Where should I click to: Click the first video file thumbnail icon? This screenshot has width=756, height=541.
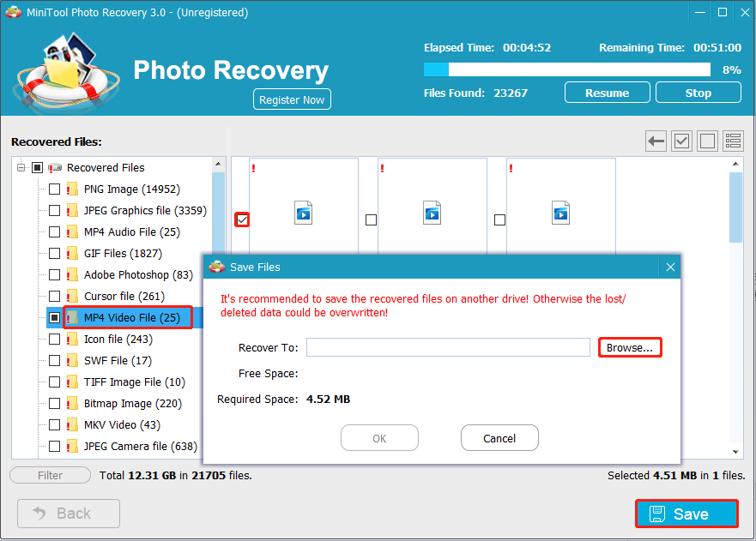click(x=303, y=212)
